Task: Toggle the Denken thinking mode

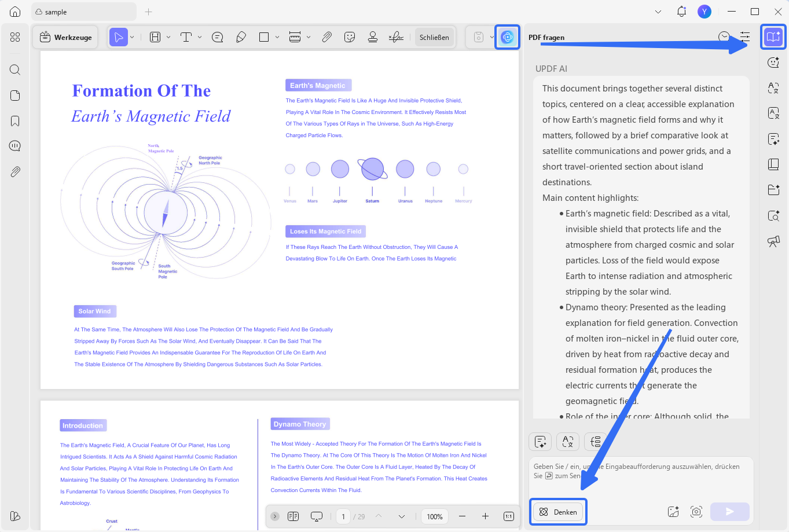Action: pyautogui.click(x=558, y=512)
